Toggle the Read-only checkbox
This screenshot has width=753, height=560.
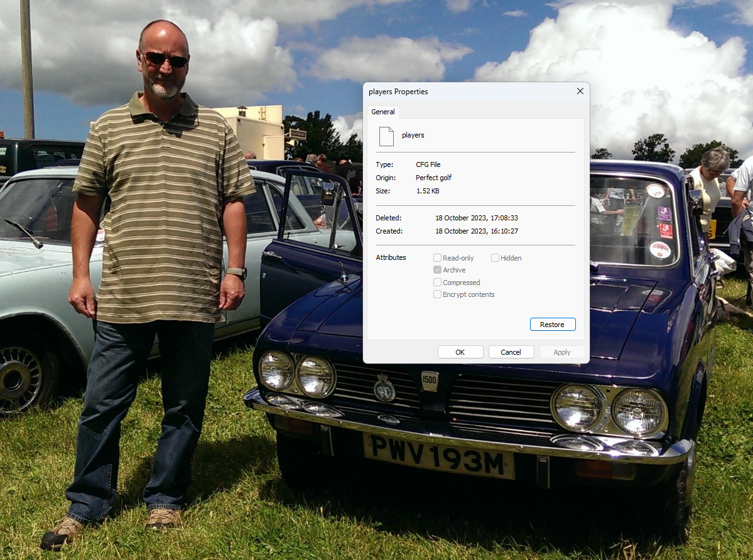[437, 258]
